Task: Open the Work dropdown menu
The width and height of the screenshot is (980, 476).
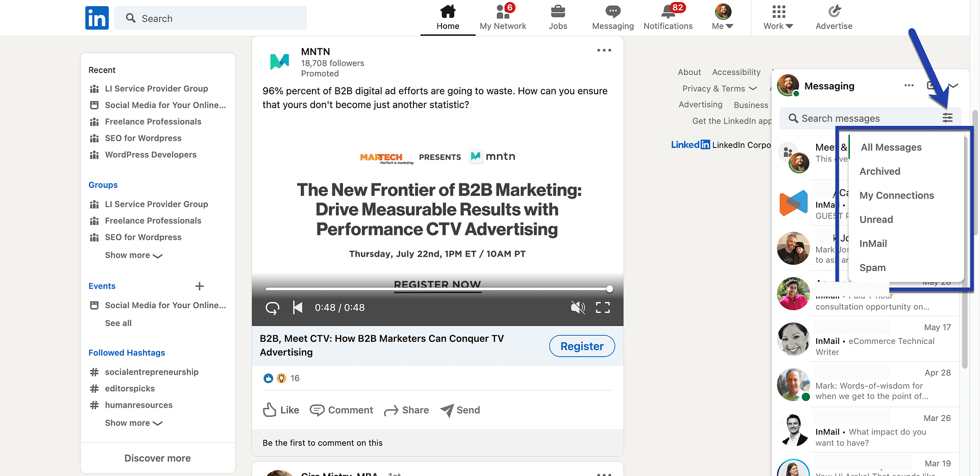Action: (x=777, y=18)
